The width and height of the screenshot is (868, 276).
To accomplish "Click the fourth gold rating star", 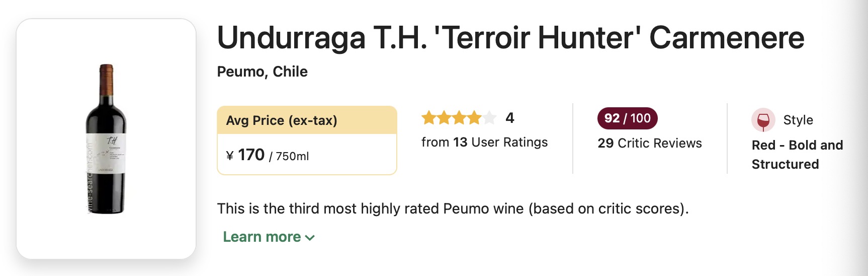I will [474, 118].
